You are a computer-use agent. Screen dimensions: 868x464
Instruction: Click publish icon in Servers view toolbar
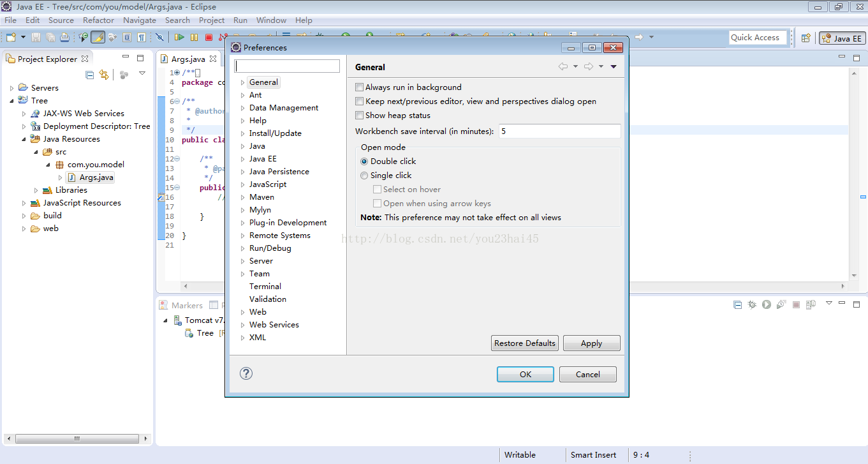tap(811, 304)
